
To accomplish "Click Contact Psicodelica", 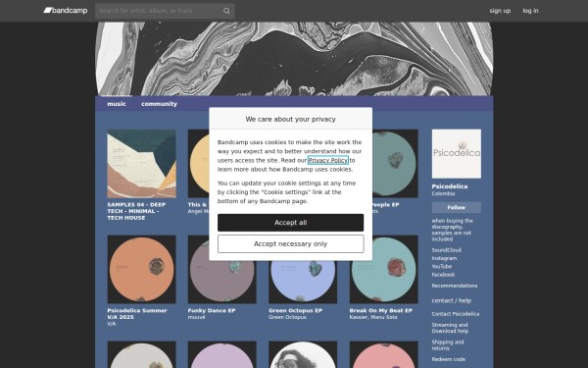I will click(x=456, y=314).
